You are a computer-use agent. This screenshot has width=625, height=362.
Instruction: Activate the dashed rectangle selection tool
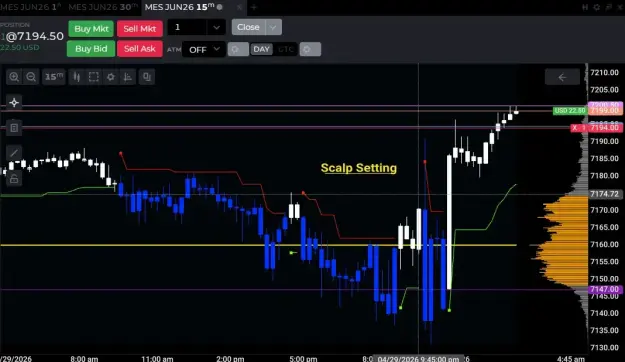pyautogui.click(x=94, y=77)
